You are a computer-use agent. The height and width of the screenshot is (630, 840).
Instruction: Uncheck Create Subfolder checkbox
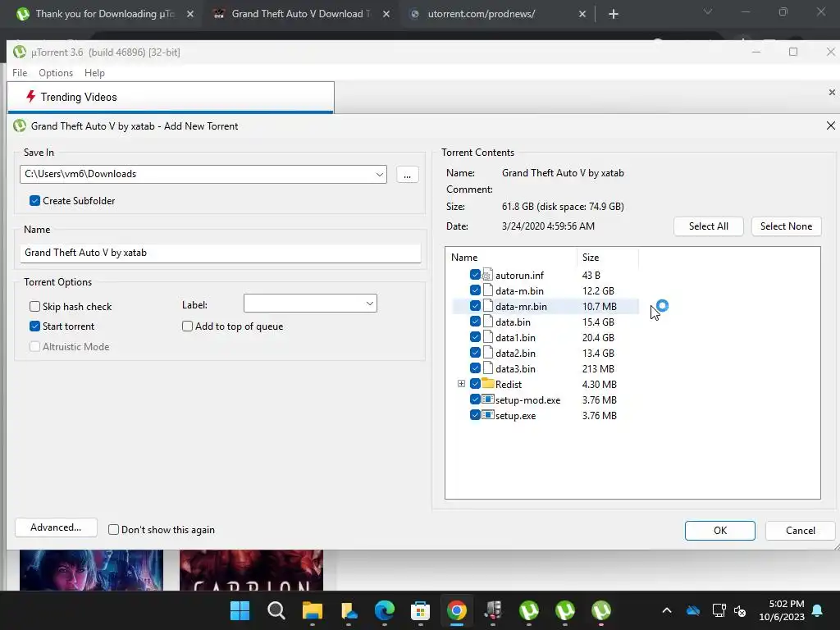pos(34,200)
